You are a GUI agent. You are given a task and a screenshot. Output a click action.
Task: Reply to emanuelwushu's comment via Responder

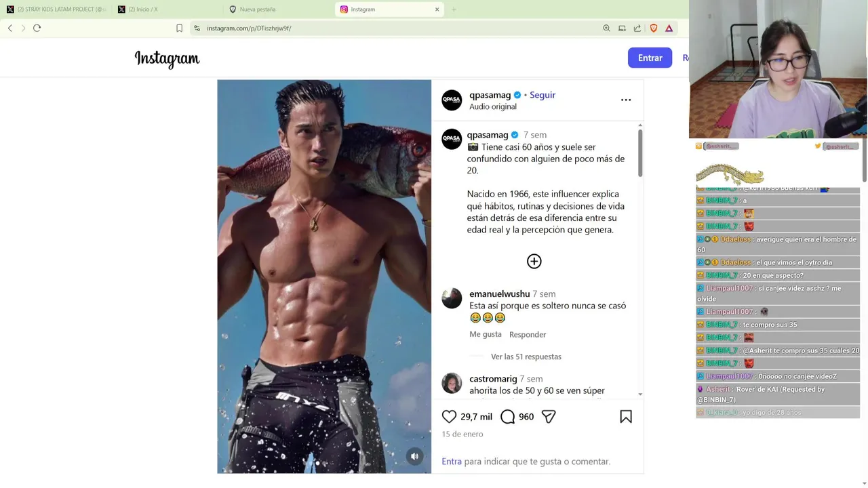tap(528, 334)
